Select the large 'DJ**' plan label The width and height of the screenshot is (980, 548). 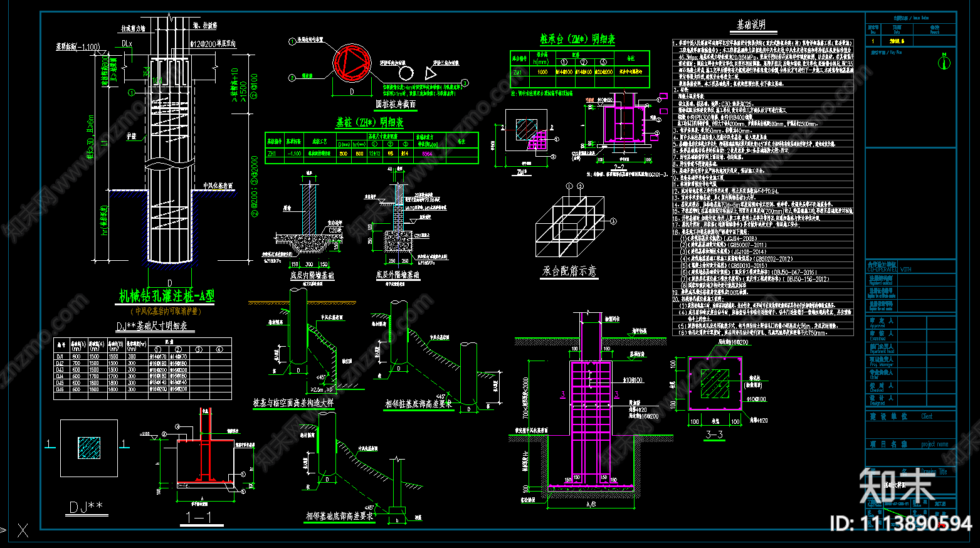tap(86, 507)
